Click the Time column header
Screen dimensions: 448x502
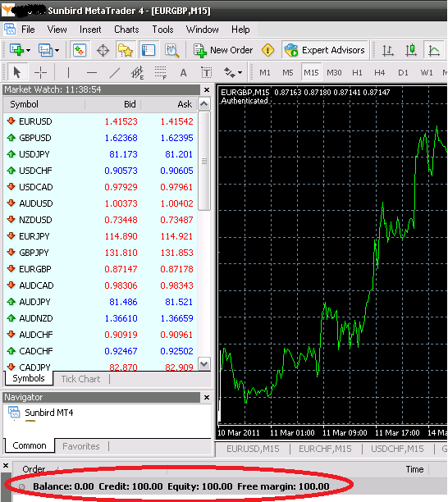point(414,469)
